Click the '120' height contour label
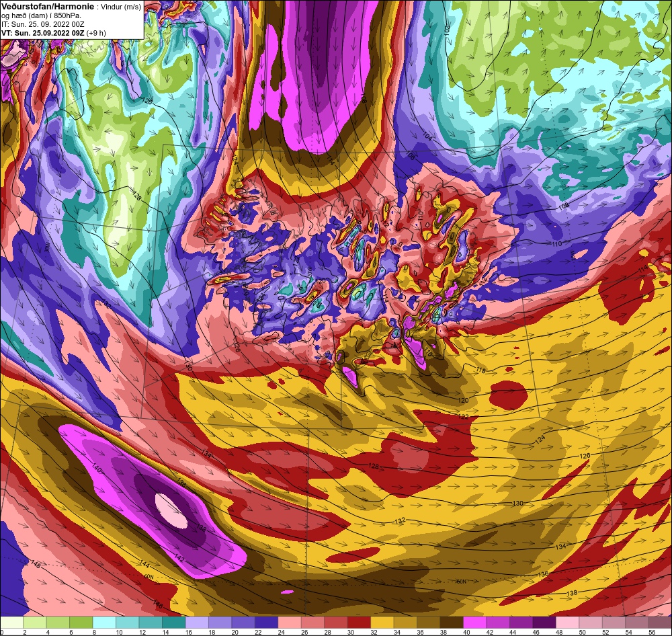Viewport: 672px width, 636px height. [463, 400]
